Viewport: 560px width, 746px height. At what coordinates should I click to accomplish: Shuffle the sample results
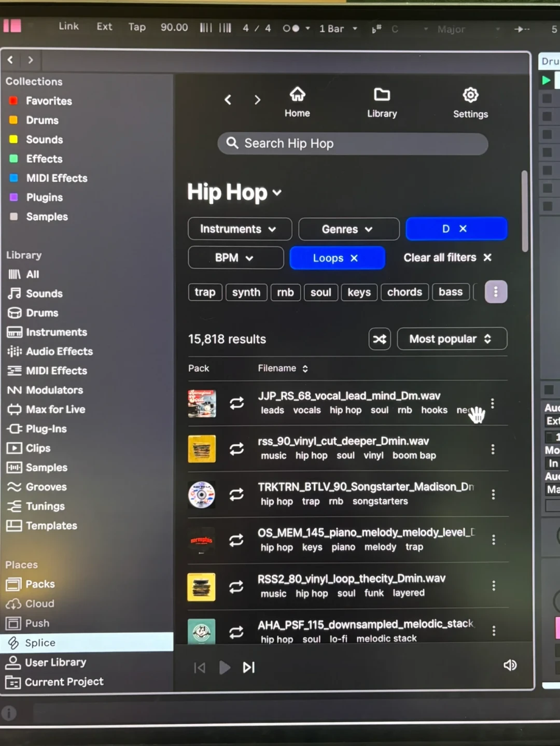380,339
